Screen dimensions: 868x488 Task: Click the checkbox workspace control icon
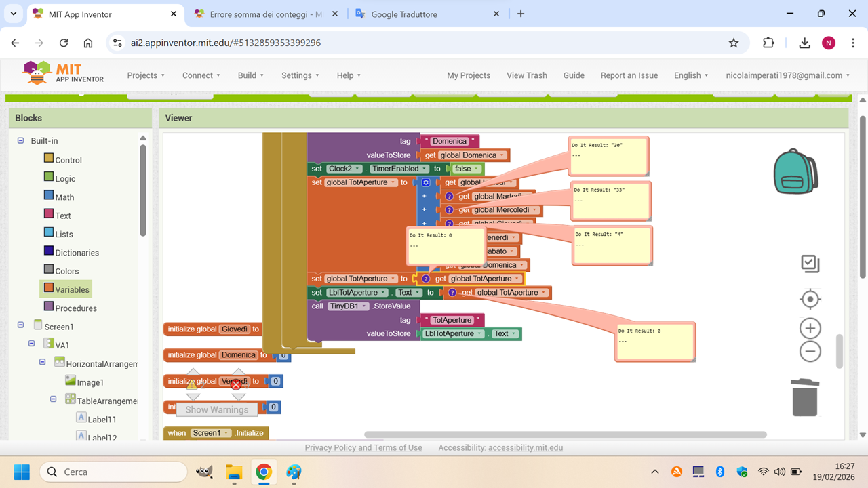[810, 264]
